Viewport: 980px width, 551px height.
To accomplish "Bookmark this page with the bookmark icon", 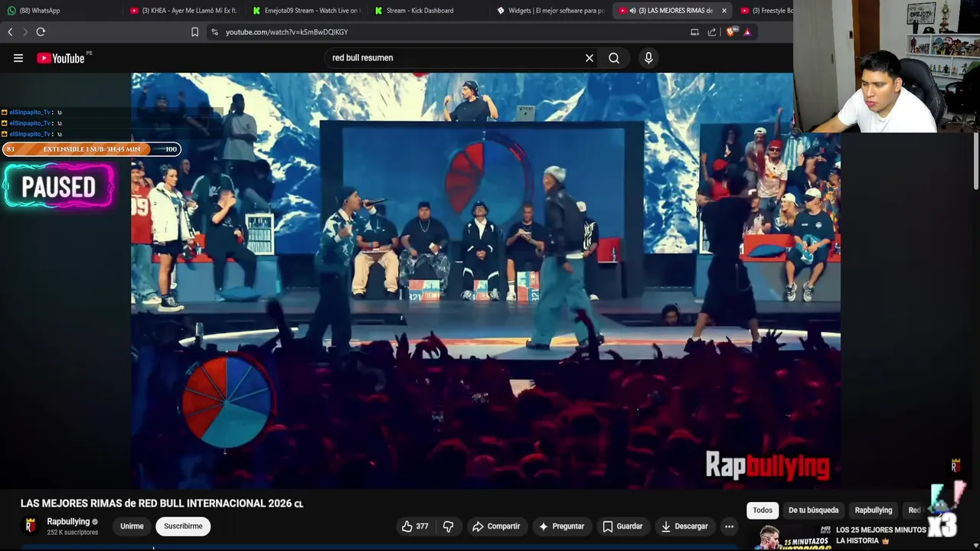I will (194, 32).
